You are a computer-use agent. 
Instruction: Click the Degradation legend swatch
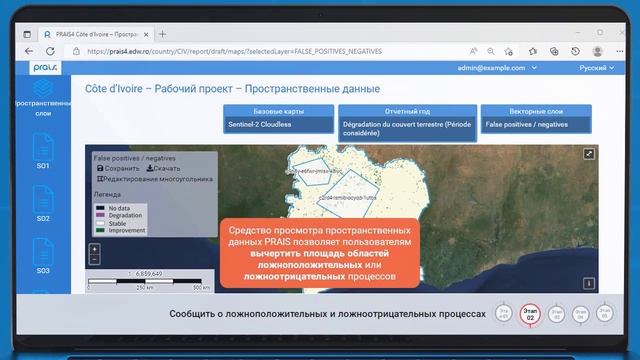click(x=100, y=215)
